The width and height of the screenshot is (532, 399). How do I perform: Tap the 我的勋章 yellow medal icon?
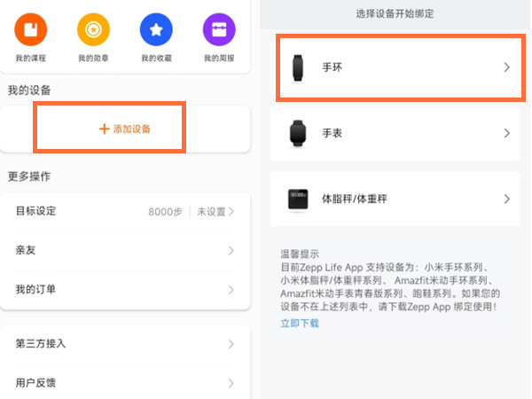[93, 29]
